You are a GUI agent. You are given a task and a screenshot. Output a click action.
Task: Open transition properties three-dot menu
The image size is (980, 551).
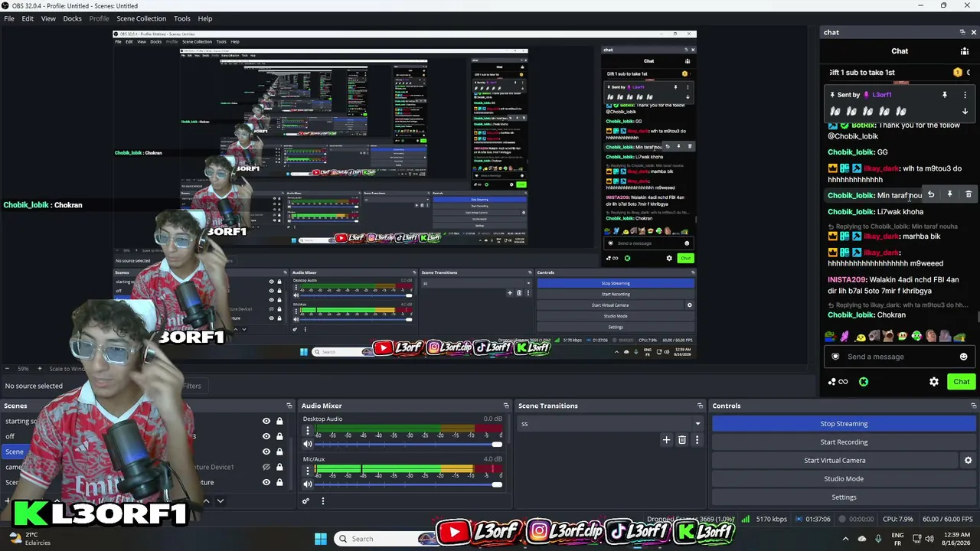(x=697, y=440)
